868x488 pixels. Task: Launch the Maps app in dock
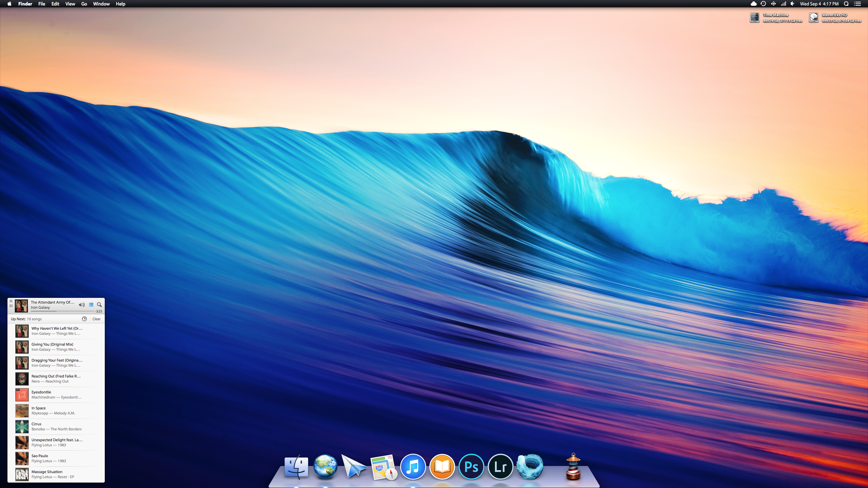click(383, 467)
